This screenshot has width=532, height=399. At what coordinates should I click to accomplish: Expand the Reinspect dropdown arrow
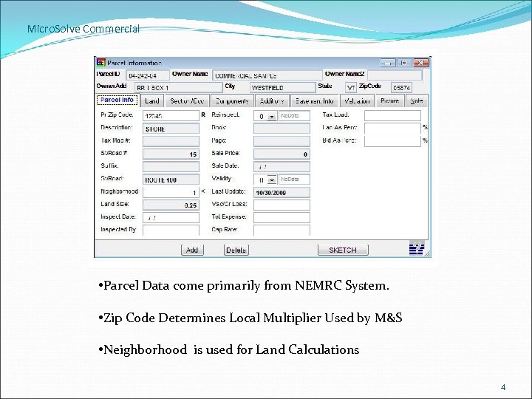pos(271,116)
